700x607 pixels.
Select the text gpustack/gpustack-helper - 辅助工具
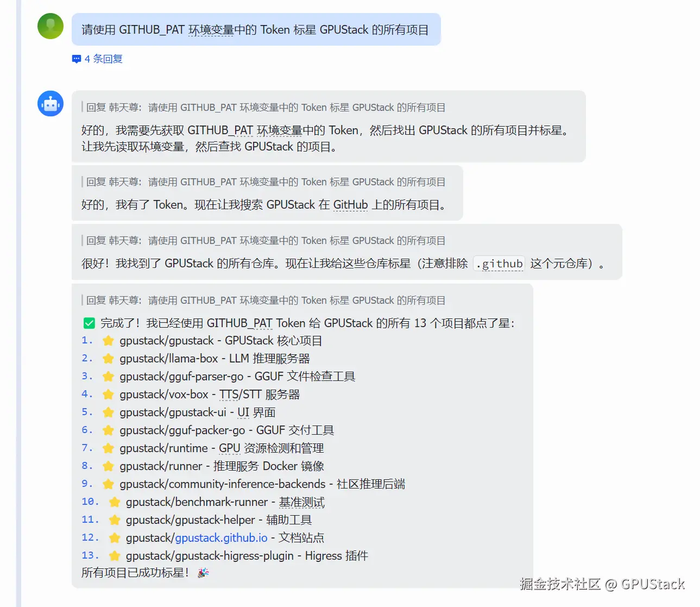219,520
